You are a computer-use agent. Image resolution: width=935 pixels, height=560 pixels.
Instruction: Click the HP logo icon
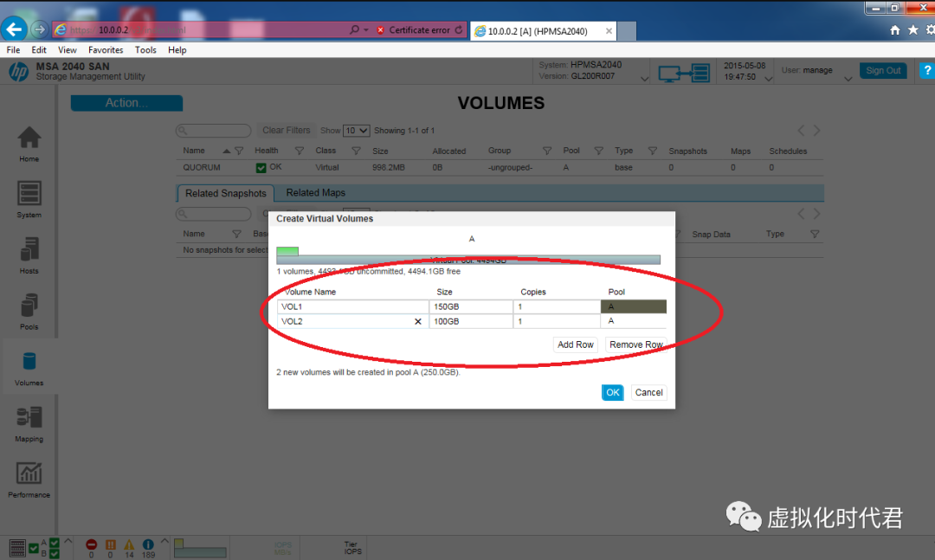click(18, 72)
